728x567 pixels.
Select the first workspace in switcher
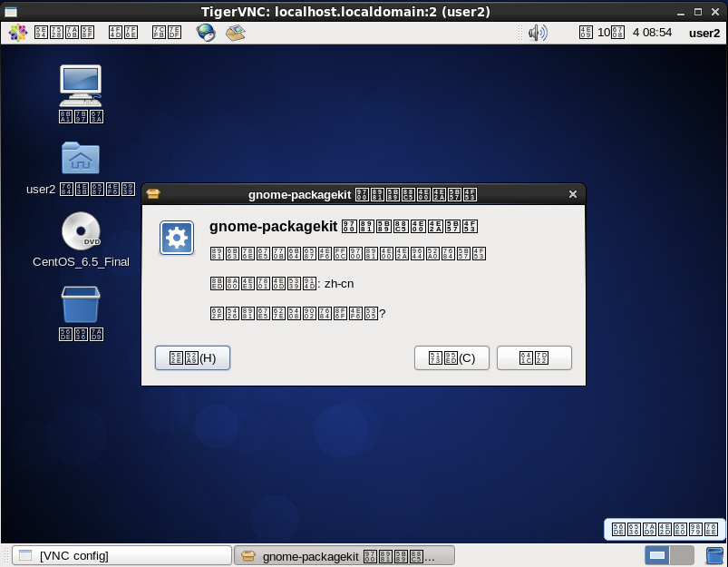click(x=657, y=555)
